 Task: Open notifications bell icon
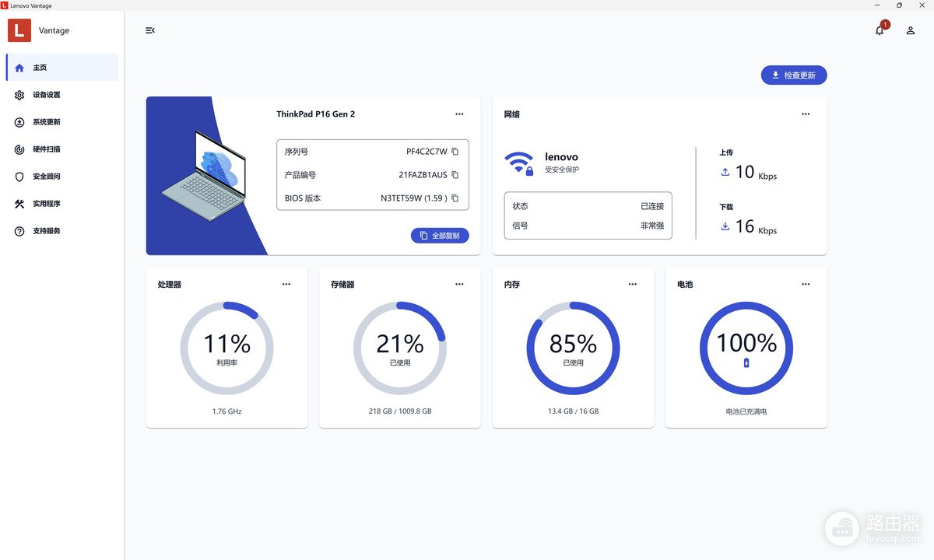point(880,30)
